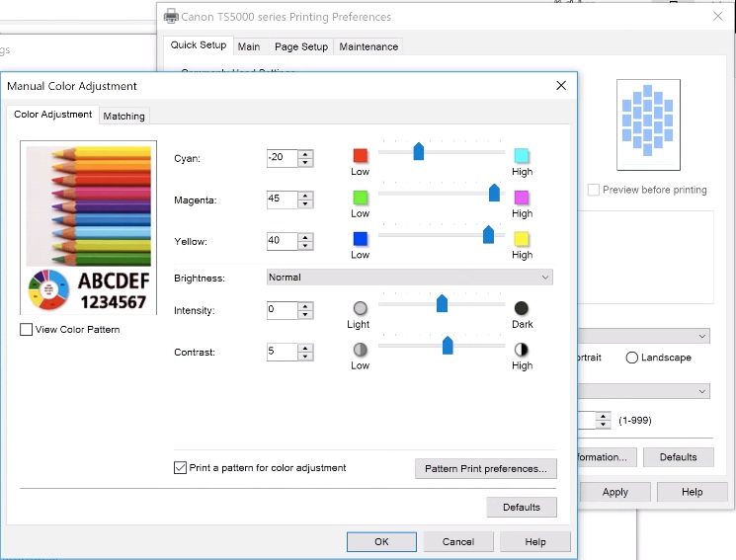Click the blue Yellow Low icon

tap(360, 239)
